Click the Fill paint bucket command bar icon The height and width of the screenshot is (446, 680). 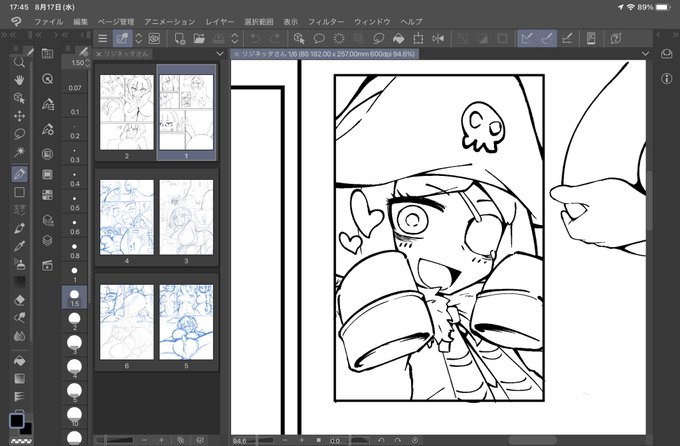pyautogui.click(x=398, y=39)
